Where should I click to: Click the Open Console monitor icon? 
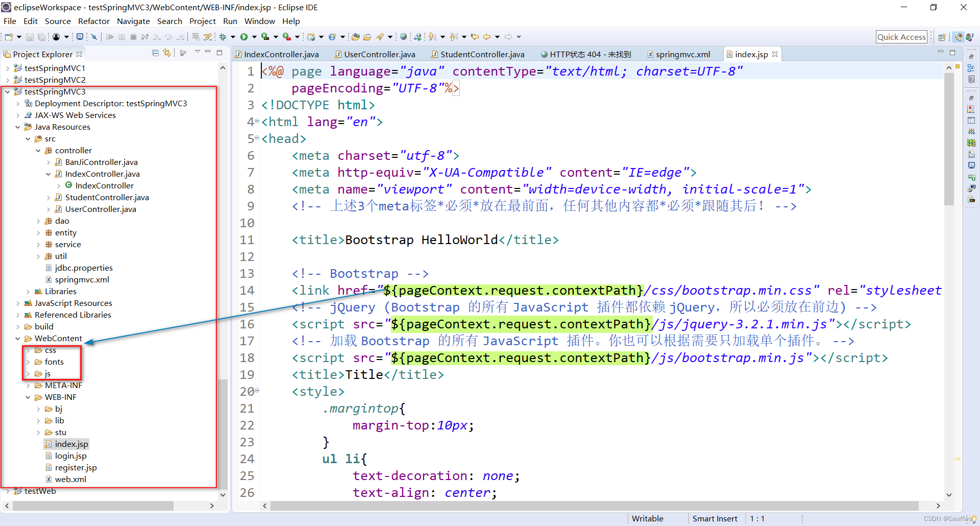click(x=80, y=37)
